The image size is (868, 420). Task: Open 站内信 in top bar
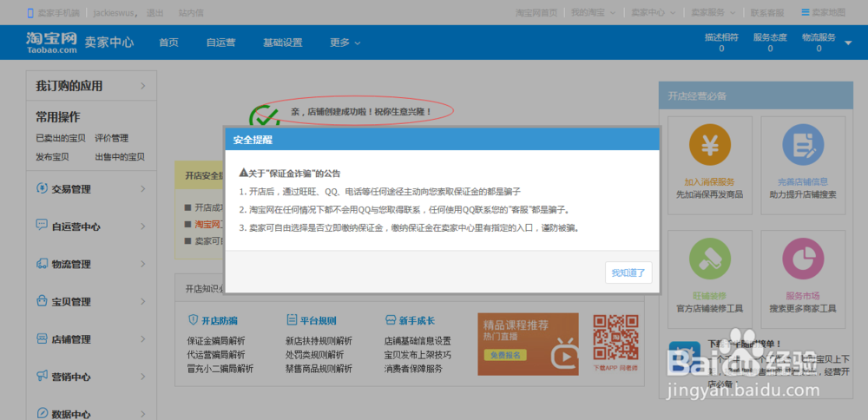(x=190, y=12)
